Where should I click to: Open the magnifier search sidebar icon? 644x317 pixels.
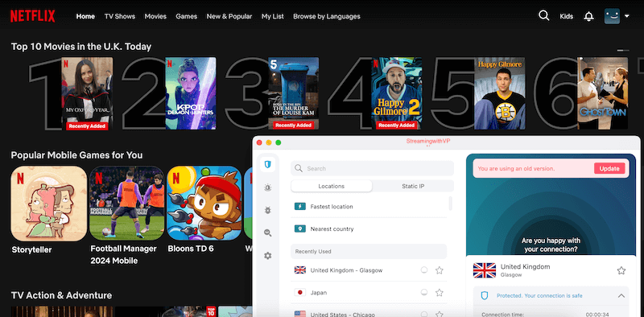[268, 233]
